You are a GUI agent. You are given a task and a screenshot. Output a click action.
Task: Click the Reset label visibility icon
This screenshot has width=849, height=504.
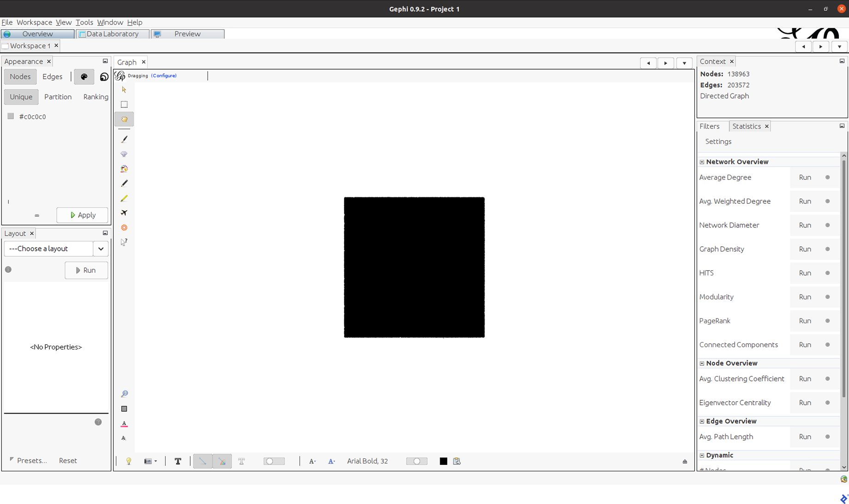[x=124, y=438]
